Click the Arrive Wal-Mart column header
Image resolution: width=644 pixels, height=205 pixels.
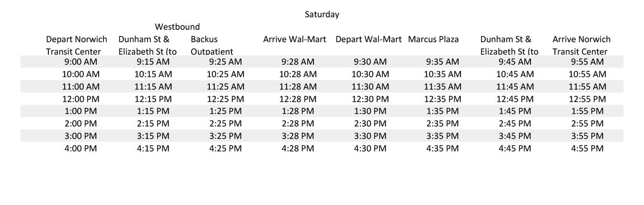[x=295, y=39]
